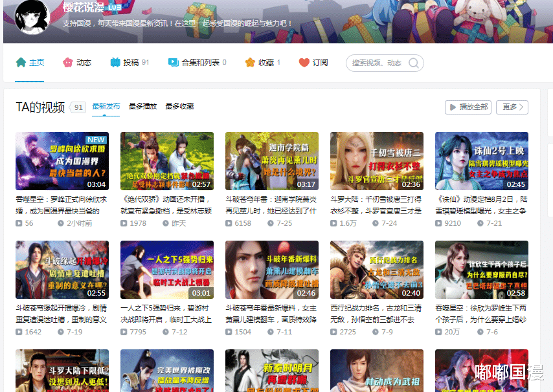Open the 完美世界被魔改 video thumbnail
The height and width of the screenshot is (392, 553).
tap(167, 371)
